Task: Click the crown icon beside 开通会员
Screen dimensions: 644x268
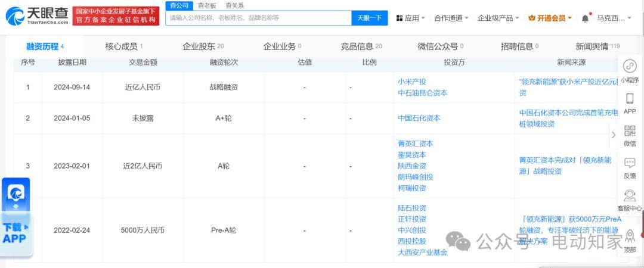Action: 532,18
